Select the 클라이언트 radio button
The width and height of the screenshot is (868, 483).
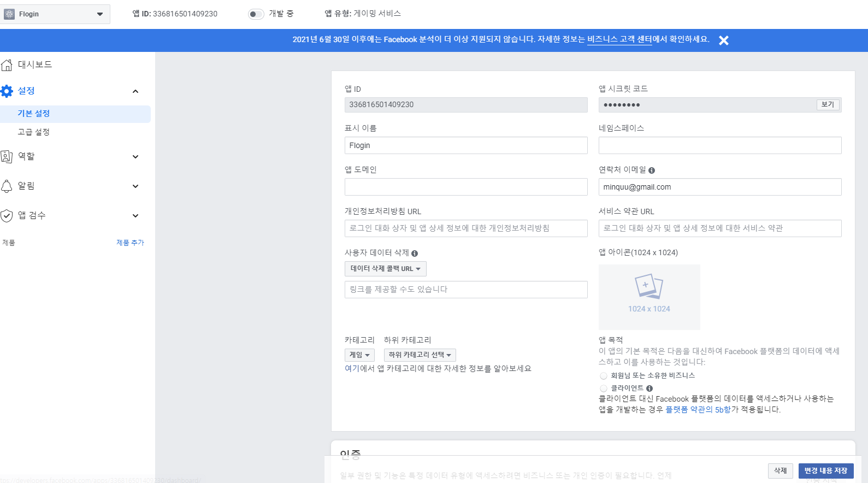tap(604, 388)
